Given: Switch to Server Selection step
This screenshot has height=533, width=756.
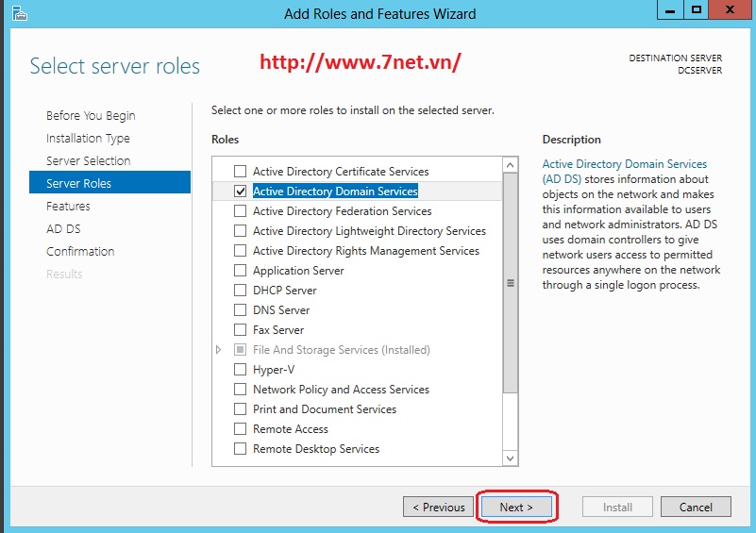Looking at the screenshot, I should click(x=88, y=161).
